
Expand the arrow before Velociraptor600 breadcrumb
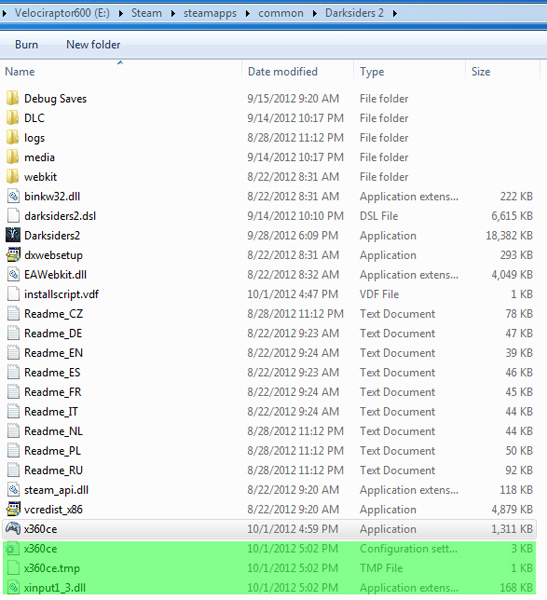tap(4, 13)
